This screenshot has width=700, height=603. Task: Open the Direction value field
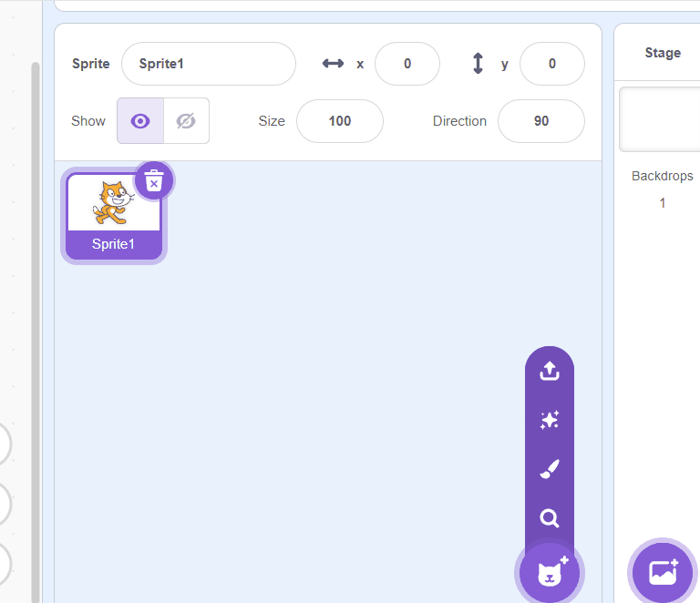tap(541, 121)
